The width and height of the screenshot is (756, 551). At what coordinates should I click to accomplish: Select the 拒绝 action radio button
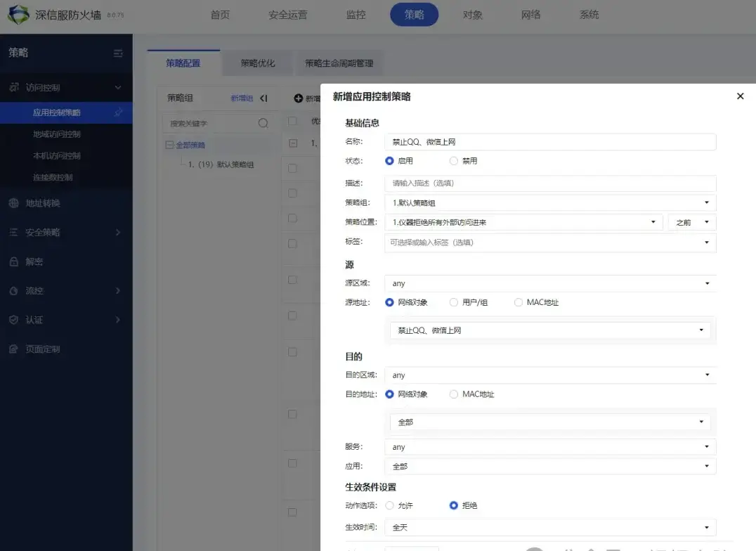[x=454, y=505]
